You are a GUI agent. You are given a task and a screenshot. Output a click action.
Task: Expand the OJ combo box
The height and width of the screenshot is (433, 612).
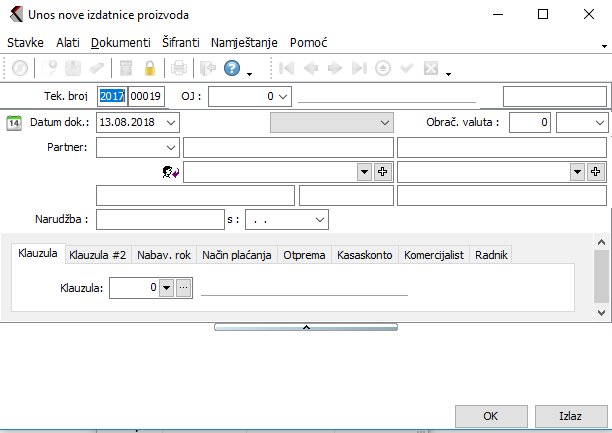pyautogui.click(x=282, y=96)
